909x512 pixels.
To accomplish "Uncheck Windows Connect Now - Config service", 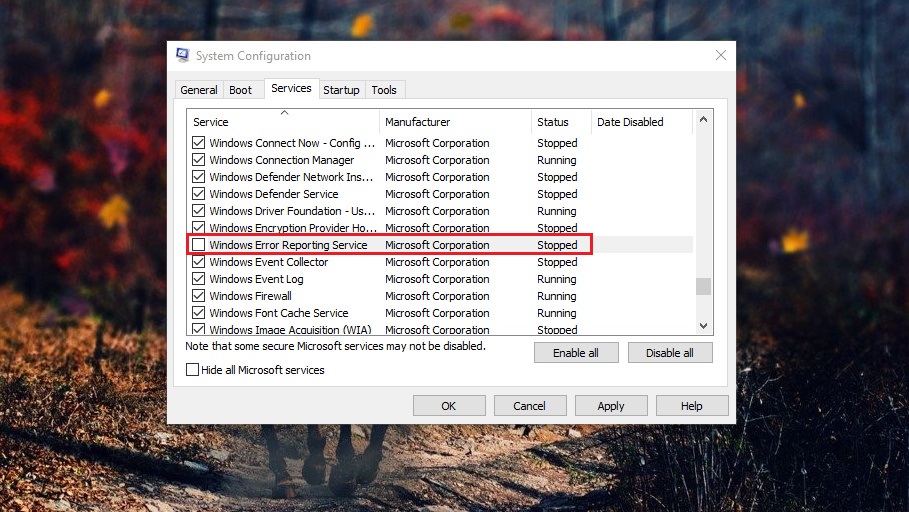I will click(198, 143).
